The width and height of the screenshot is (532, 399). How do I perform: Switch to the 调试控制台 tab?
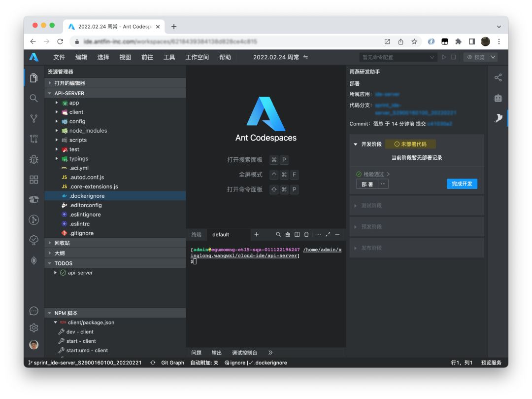245,353
